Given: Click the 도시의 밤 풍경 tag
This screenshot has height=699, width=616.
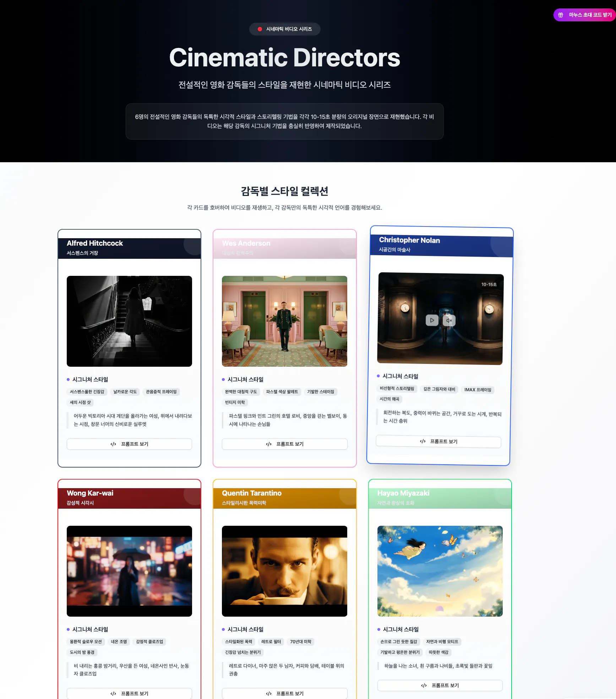Looking at the screenshot, I should [x=82, y=652].
